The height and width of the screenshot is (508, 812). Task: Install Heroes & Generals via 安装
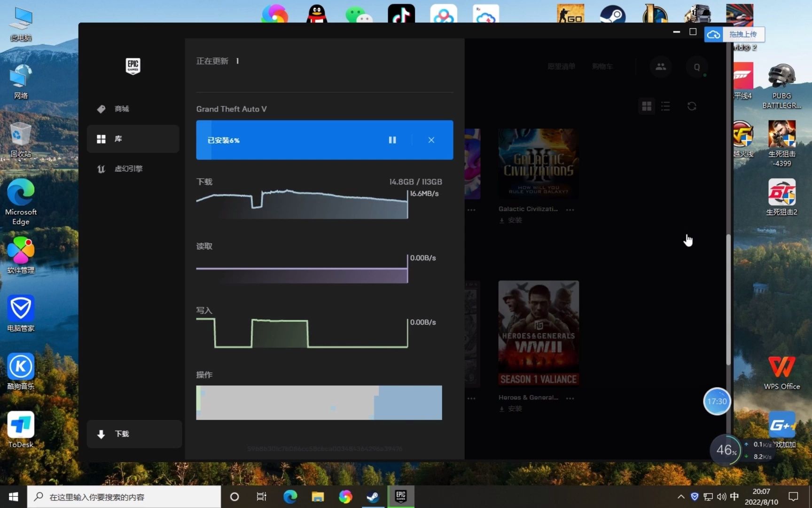click(511, 409)
